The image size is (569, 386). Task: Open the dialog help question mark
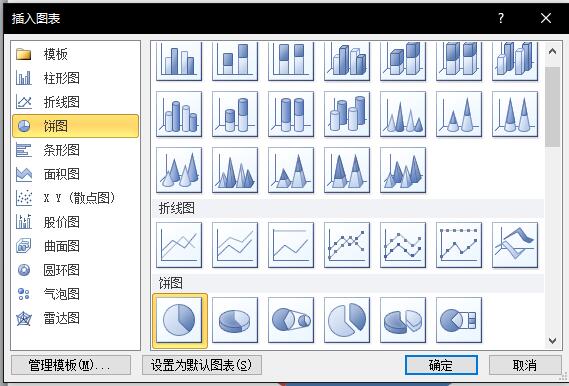point(501,18)
